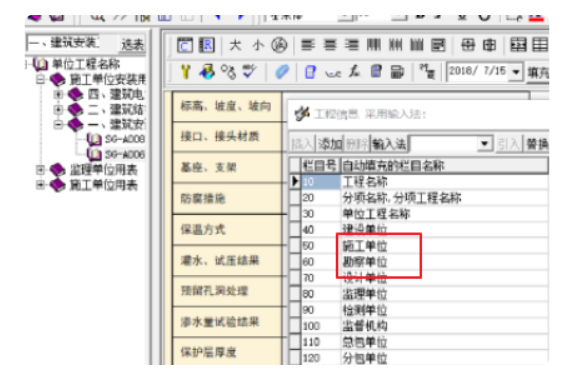Click the 栏目号 column header
The image size is (567, 383).
pos(320,166)
